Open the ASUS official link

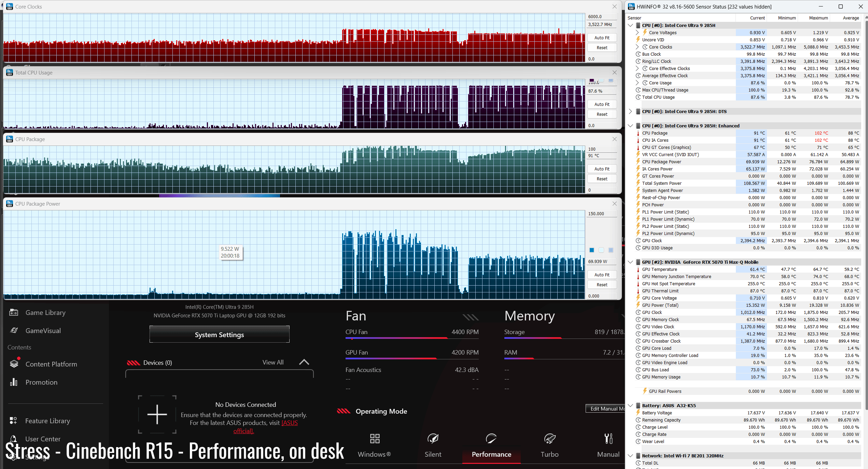[266, 427]
